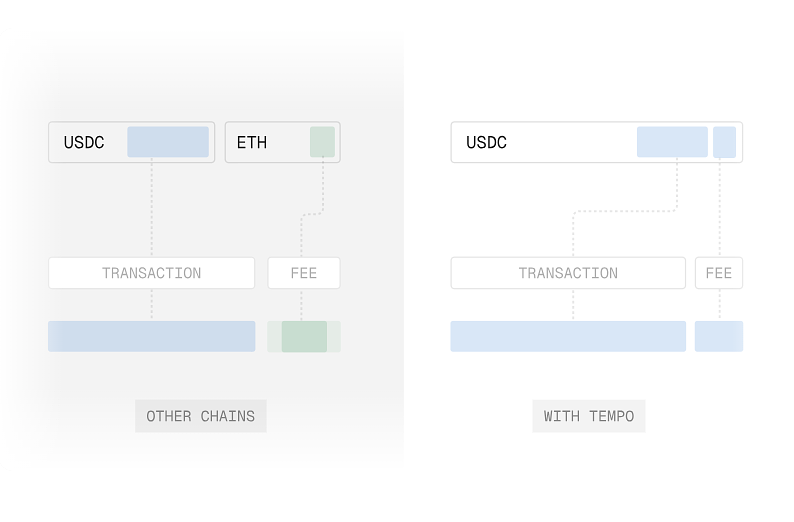The height and width of the screenshot is (522, 794).
Task: Click the TRANSACTION box above OTHER CHAINS
Action: (x=151, y=273)
